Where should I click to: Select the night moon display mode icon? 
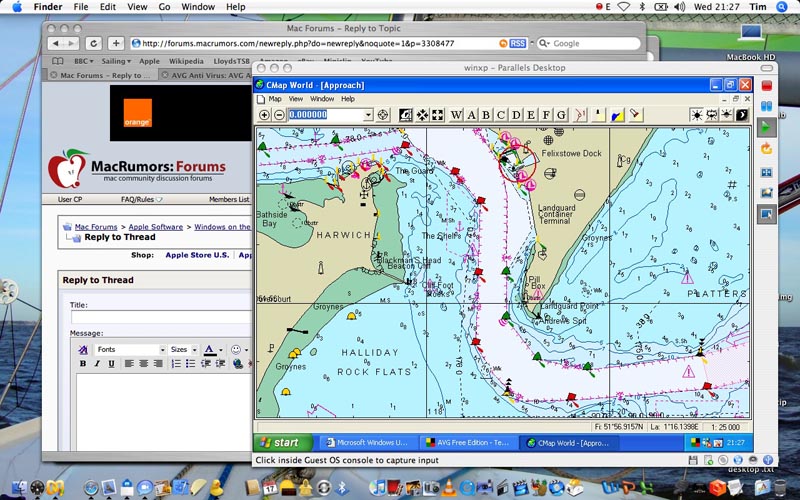click(742, 115)
